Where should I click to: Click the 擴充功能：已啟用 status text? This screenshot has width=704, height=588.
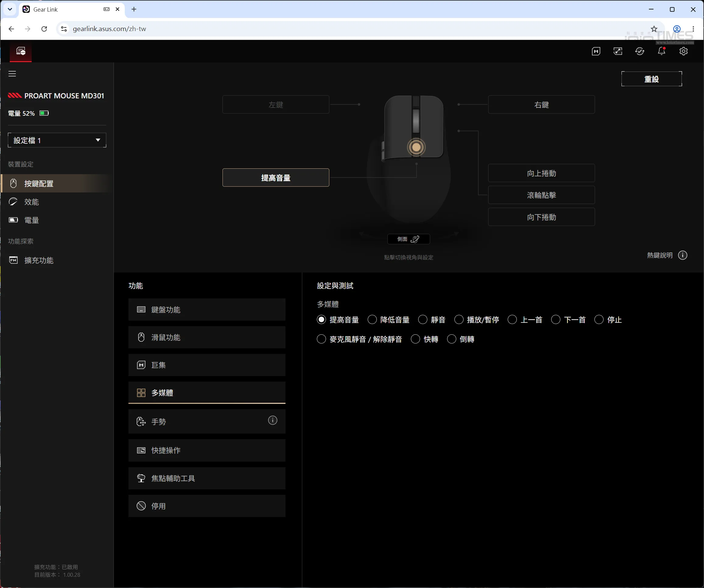[56, 567]
